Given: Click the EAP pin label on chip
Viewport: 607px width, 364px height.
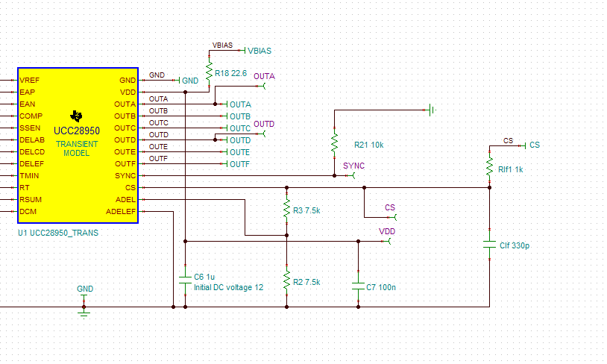Looking at the screenshot, I should coord(27,92).
